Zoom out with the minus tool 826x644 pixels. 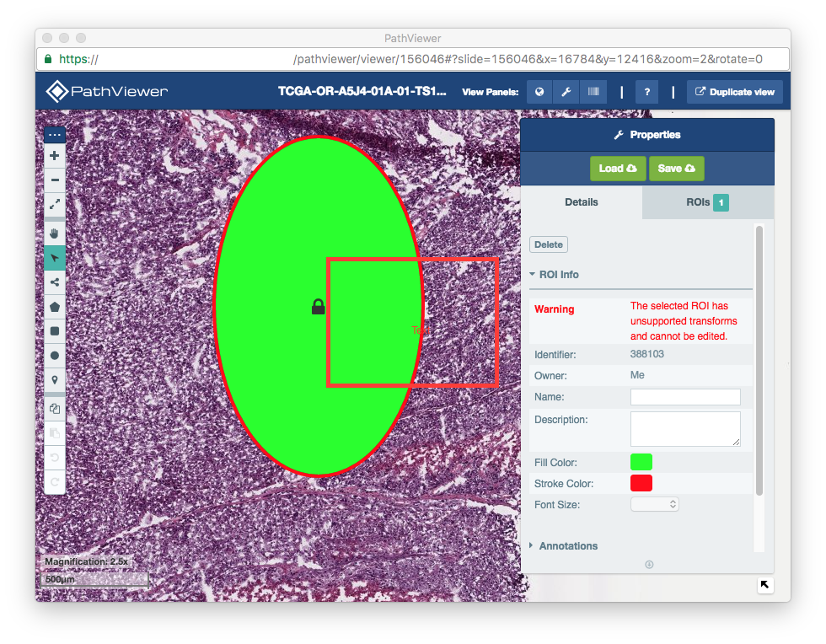[54, 180]
